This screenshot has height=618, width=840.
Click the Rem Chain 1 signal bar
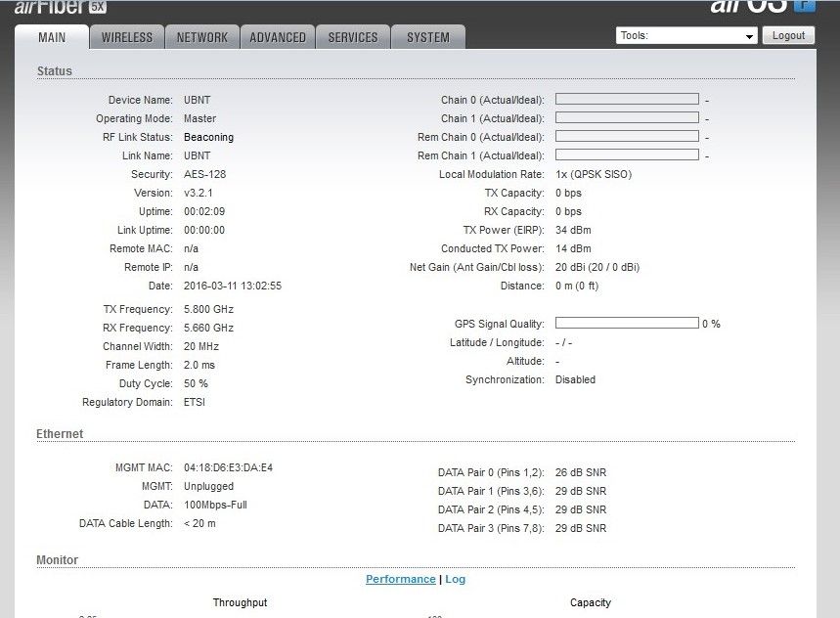[627, 155]
